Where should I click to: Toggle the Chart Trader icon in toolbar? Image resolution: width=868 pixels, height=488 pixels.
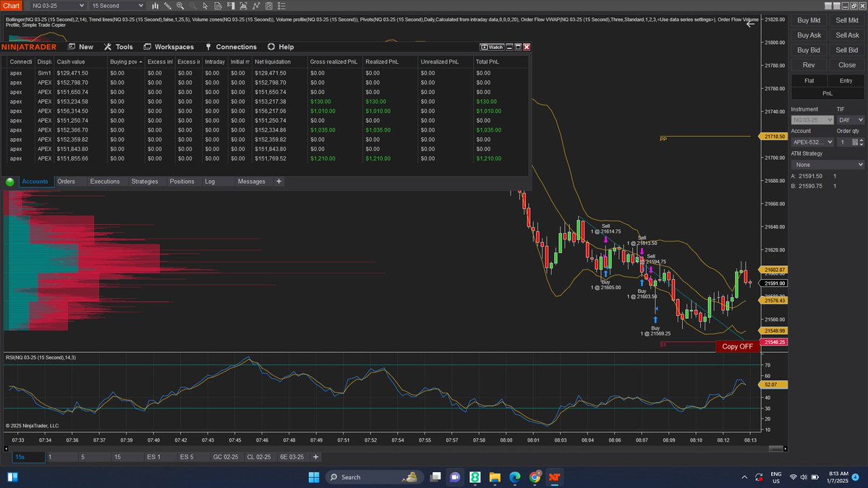tap(231, 6)
